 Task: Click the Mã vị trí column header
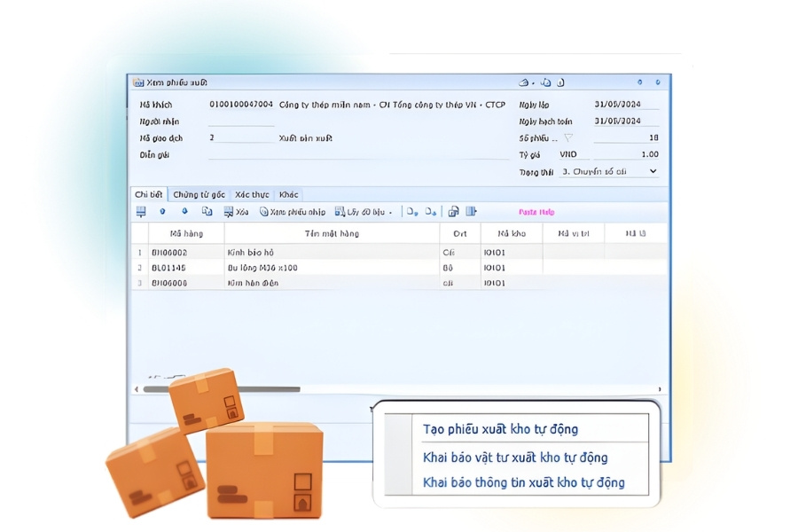click(x=574, y=234)
